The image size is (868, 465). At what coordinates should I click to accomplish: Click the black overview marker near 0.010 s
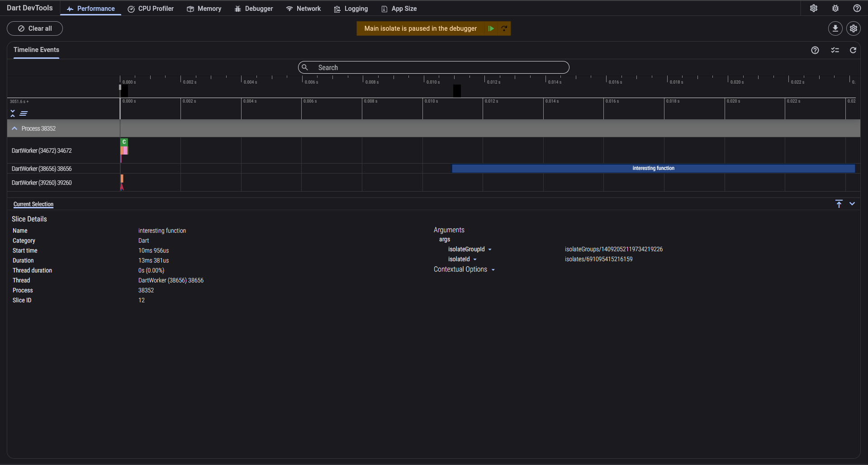click(457, 91)
